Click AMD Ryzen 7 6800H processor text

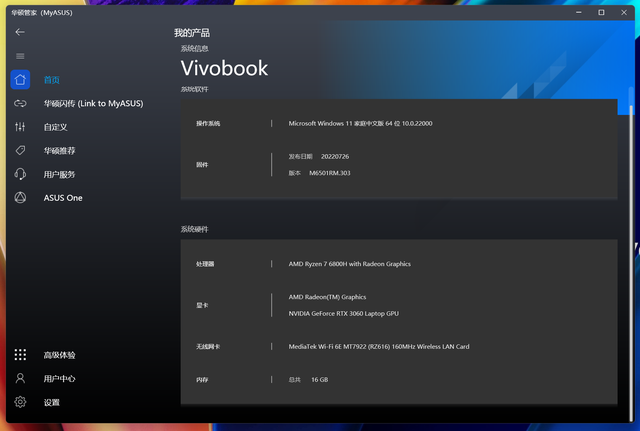click(350, 264)
